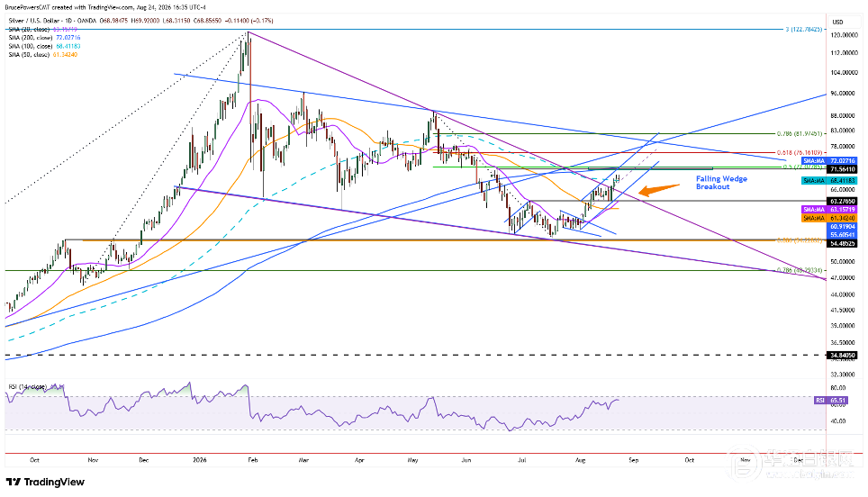Click the Sep label on time axis
Screen dimensions: 868x497
pyautogui.click(x=633, y=460)
